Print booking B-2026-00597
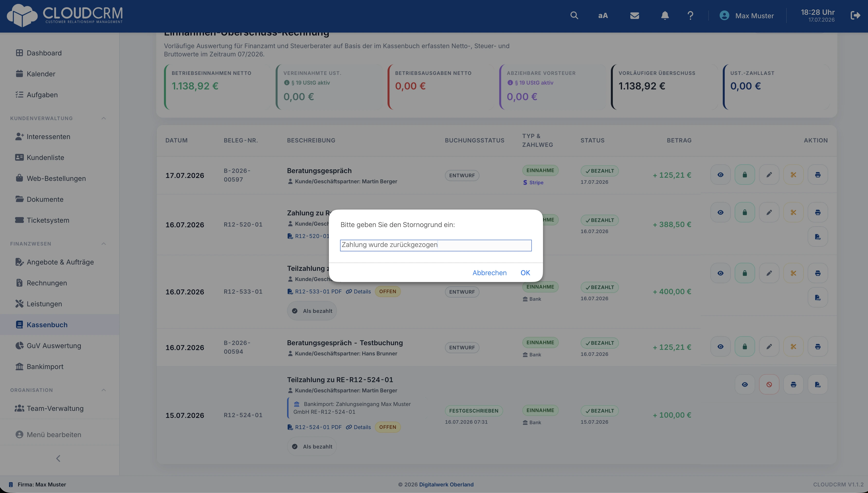Screen dimensions: 868x493 pos(818,175)
